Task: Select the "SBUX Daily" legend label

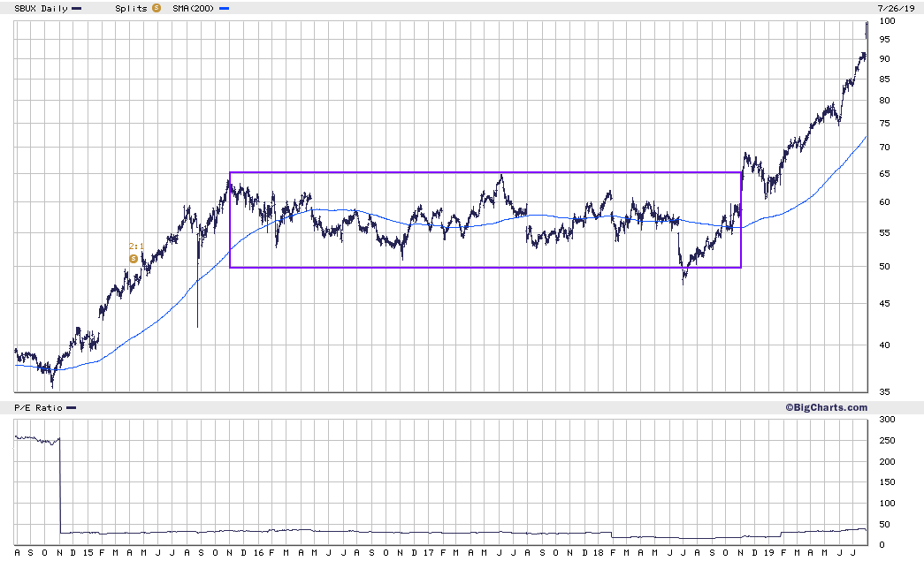Action: pos(42,9)
